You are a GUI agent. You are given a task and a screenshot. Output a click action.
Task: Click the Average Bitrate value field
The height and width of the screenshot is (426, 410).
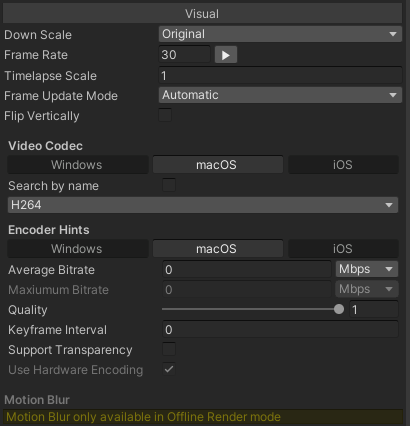pos(247,269)
